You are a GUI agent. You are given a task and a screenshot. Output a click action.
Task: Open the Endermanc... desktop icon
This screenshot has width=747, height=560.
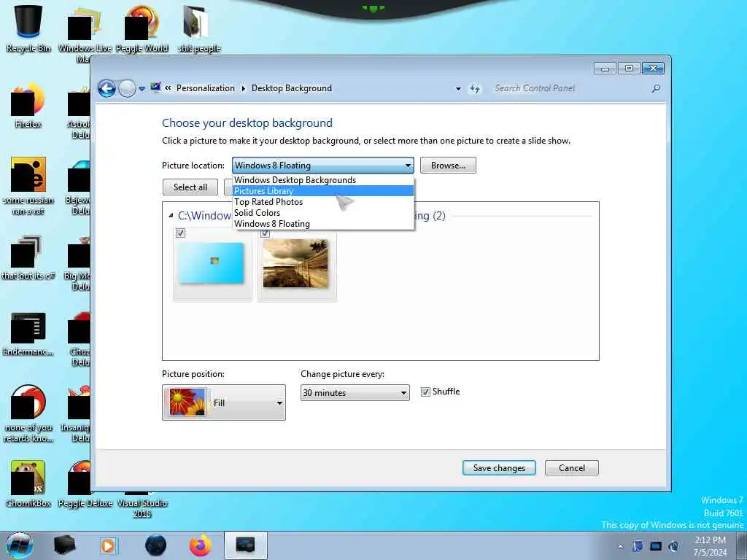point(28,333)
